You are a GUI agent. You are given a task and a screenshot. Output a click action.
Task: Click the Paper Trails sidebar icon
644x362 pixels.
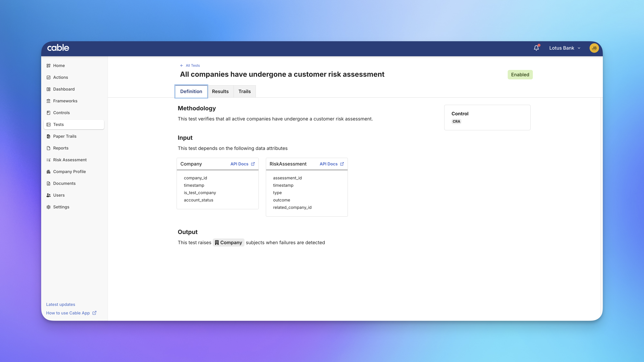pyautogui.click(x=49, y=136)
